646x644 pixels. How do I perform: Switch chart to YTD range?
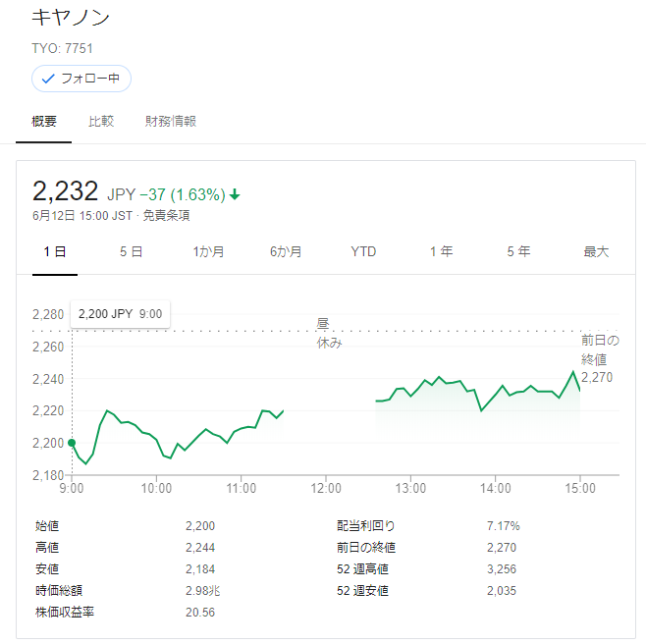point(363,251)
